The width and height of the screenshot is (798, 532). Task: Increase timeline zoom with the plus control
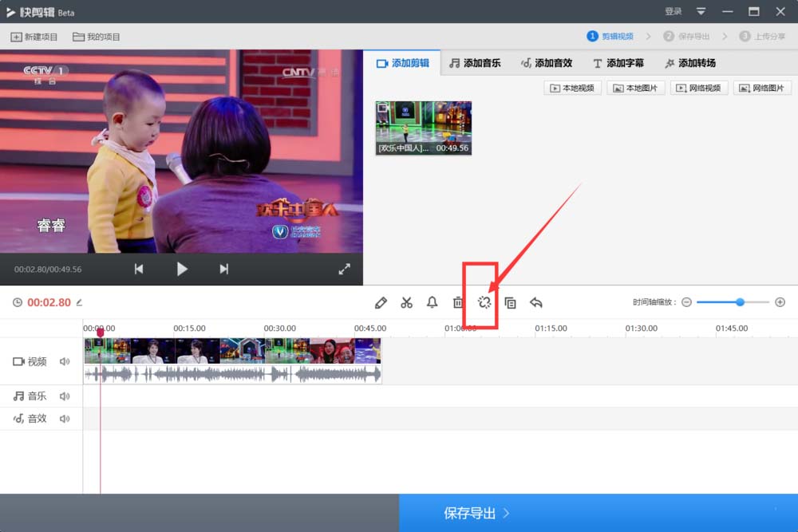coord(780,302)
